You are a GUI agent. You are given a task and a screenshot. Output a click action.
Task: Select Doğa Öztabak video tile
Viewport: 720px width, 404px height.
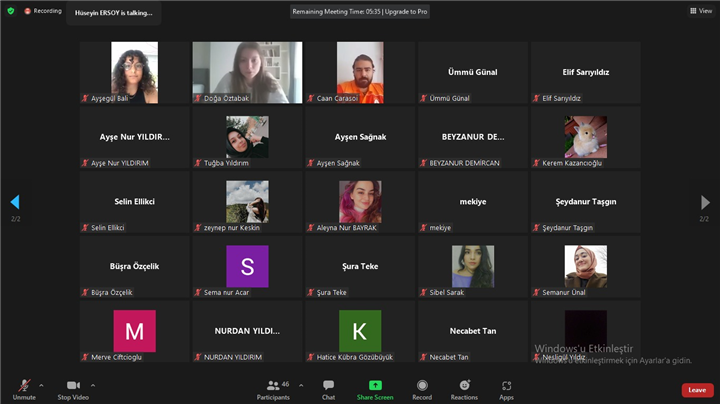[x=248, y=73]
